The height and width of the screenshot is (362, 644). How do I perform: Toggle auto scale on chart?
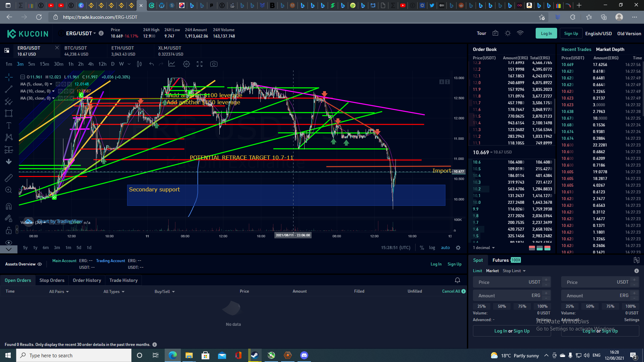pos(445,248)
